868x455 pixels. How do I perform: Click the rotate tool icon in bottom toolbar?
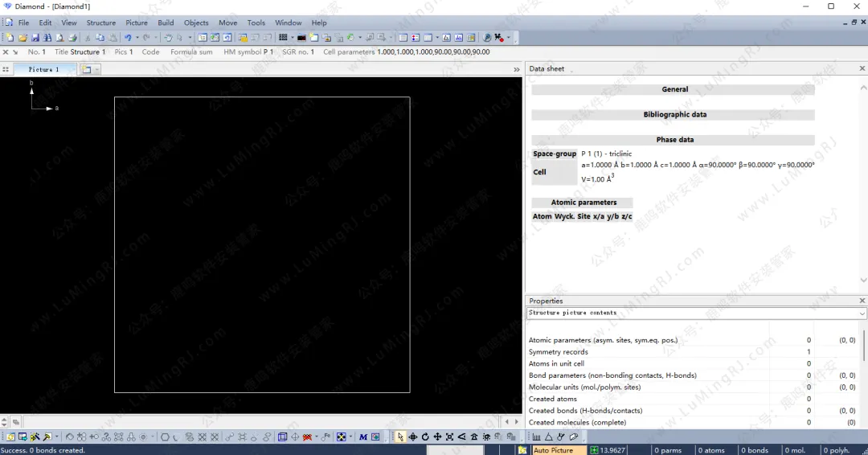[425, 437]
